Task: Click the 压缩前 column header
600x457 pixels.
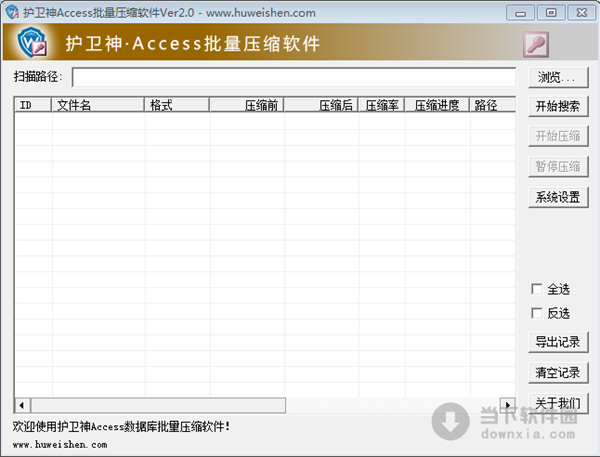Action: point(247,105)
